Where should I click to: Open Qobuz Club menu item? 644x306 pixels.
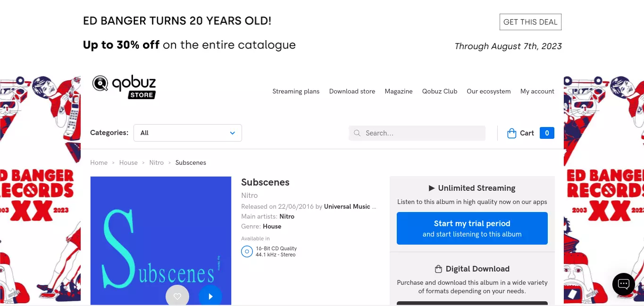tap(440, 91)
